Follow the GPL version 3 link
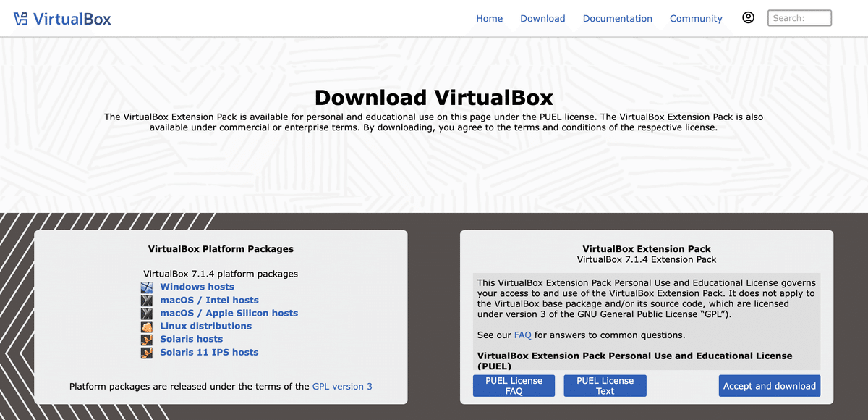 point(342,386)
